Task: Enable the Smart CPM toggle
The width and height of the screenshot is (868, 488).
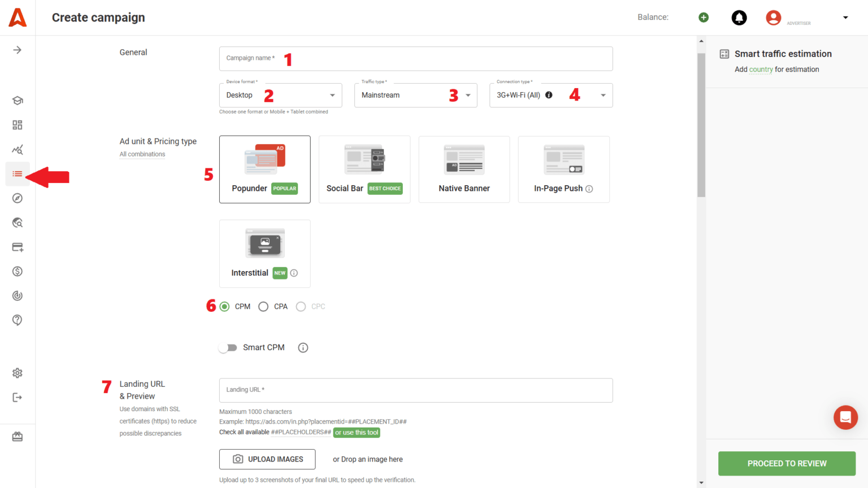Action: [x=228, y=347]
